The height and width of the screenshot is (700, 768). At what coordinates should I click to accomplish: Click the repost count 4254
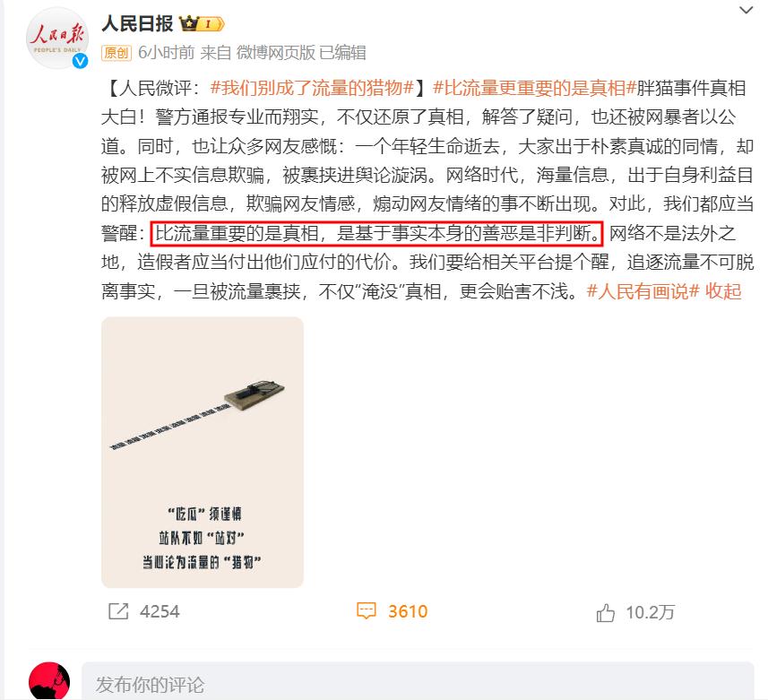160,611
